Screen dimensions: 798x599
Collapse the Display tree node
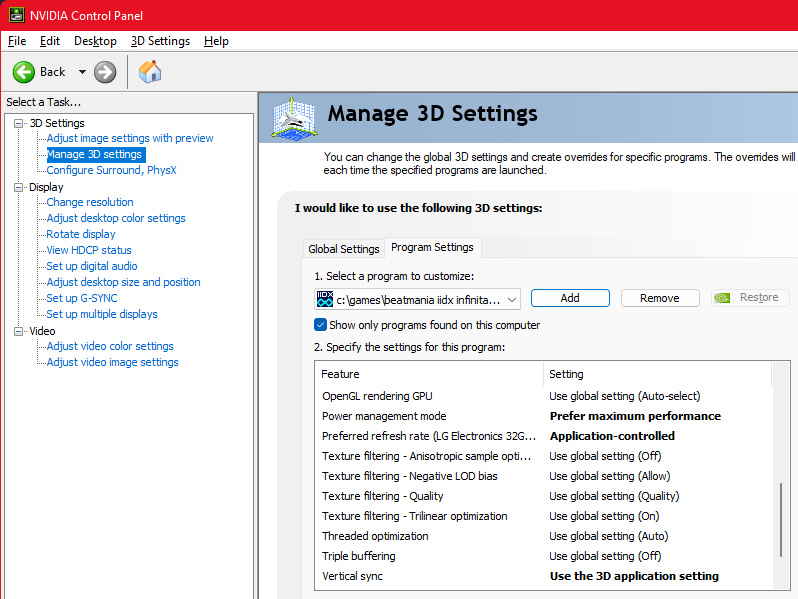coord(19,187)
